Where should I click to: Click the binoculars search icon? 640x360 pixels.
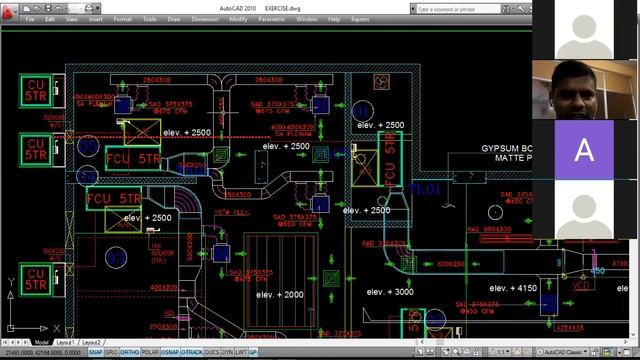[506, 9]
